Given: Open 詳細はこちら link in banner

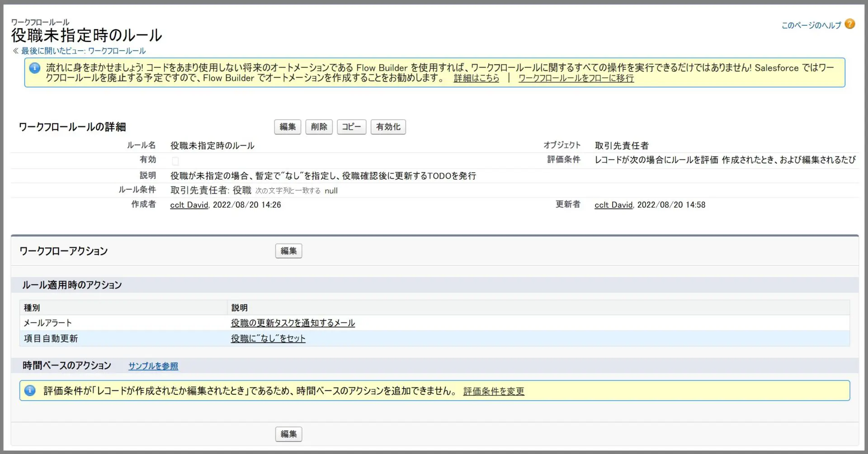Looking at the screenshot, I should 476,78.
